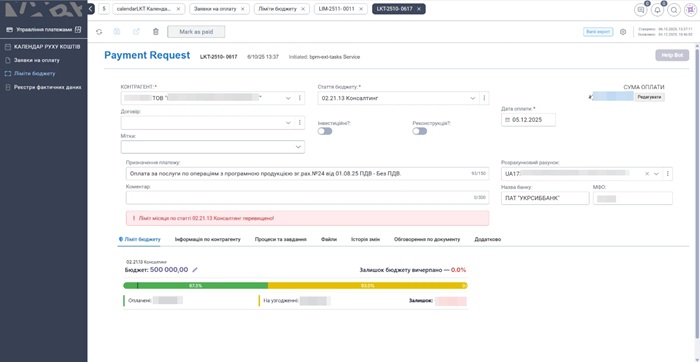Open Реєстри фактичних даних in sidebar
Viewport: 700px width, 362px height.
(47, 87)
